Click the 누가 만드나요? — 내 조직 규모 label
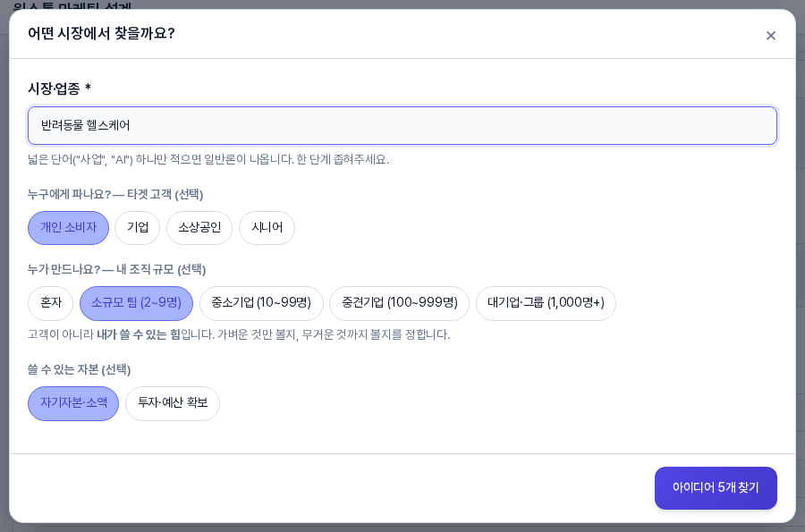805x532 pixels. click(116, 269)
